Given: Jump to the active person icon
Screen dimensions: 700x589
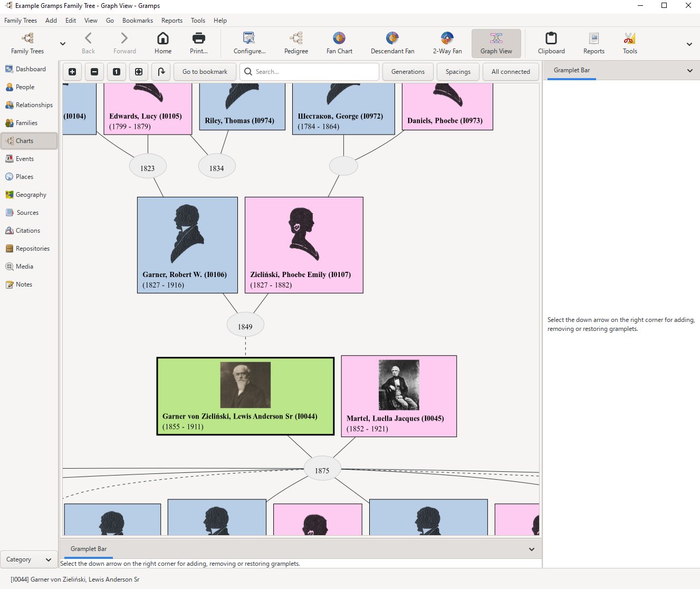Looking at the screenshot, I should (x=161, y=72).
